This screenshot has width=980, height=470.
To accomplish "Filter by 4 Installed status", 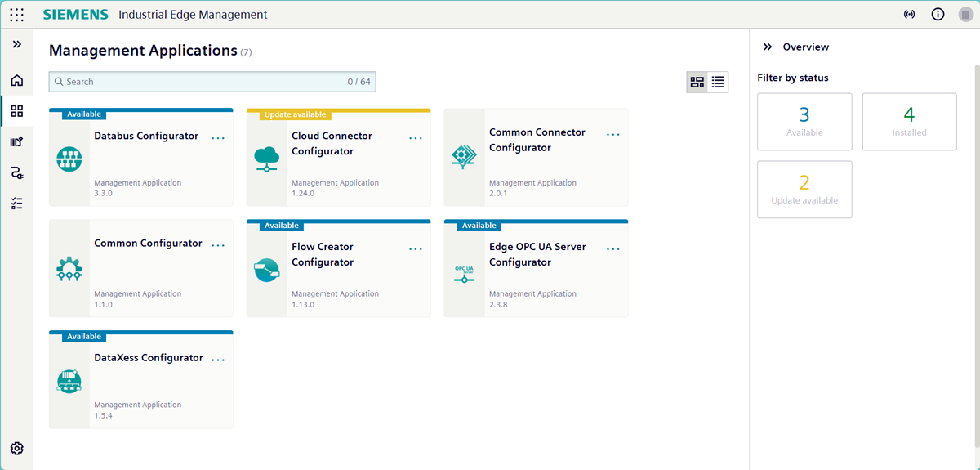I will click(909, 122).
